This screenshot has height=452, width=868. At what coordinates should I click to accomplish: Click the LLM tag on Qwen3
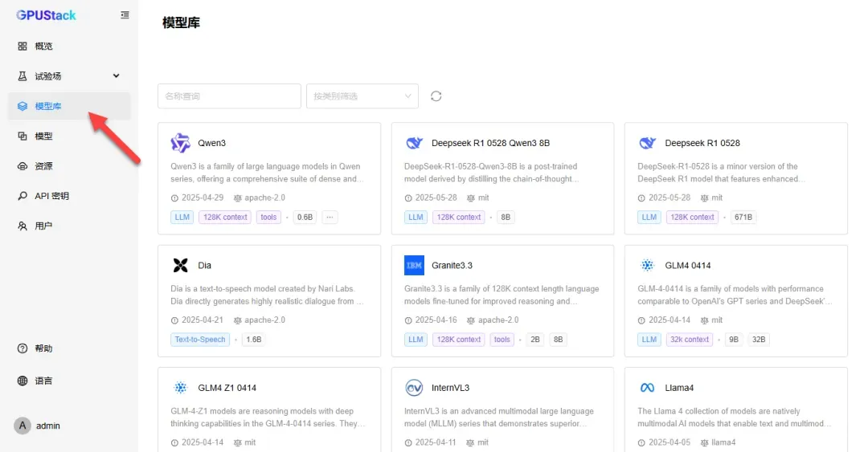[x=182, y=218]
